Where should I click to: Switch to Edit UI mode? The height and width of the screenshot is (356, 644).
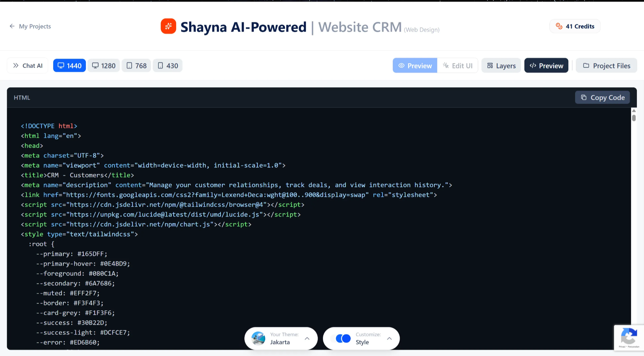point(457,65)
